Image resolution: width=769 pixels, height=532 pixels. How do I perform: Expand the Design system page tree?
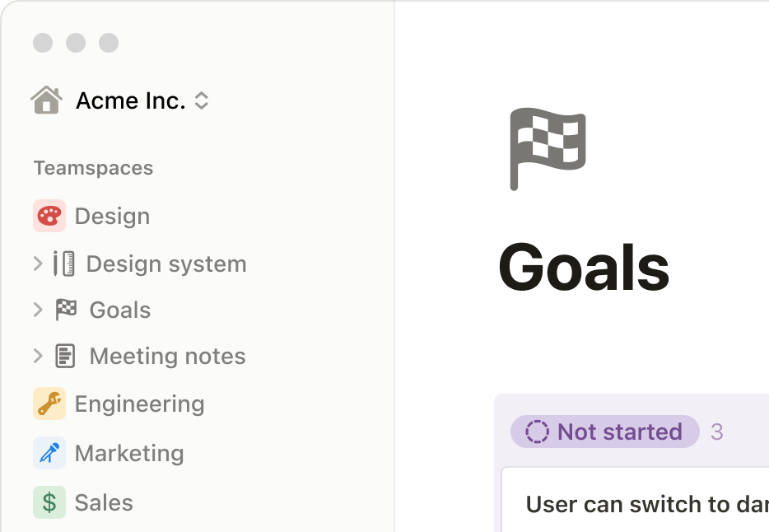click(x=37, y=264)
